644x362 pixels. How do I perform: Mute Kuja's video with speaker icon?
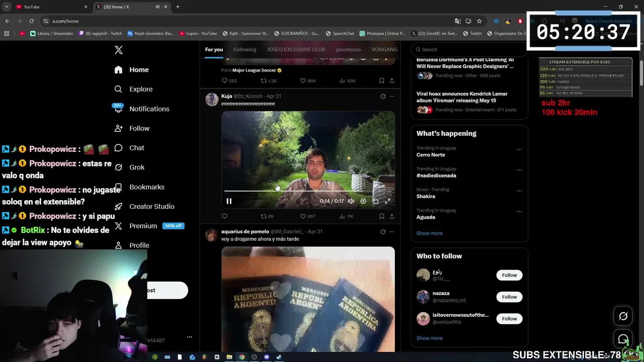(x=351, y=201)
